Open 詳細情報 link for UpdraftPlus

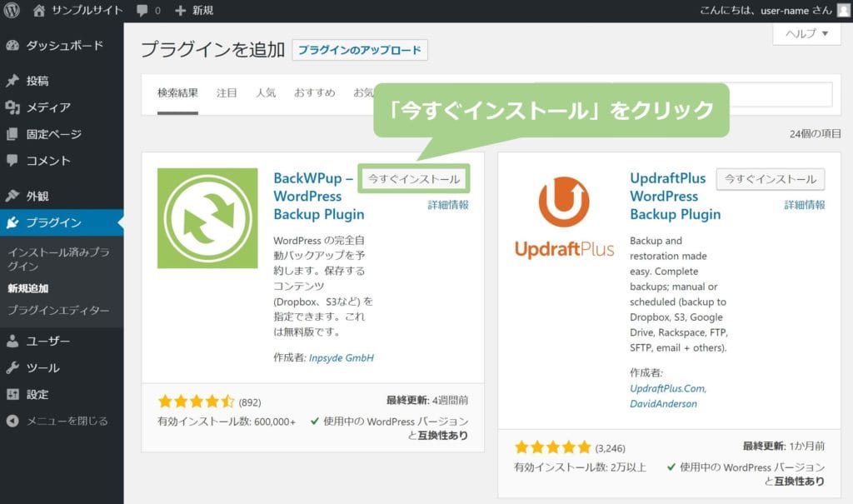click(804, 205)
